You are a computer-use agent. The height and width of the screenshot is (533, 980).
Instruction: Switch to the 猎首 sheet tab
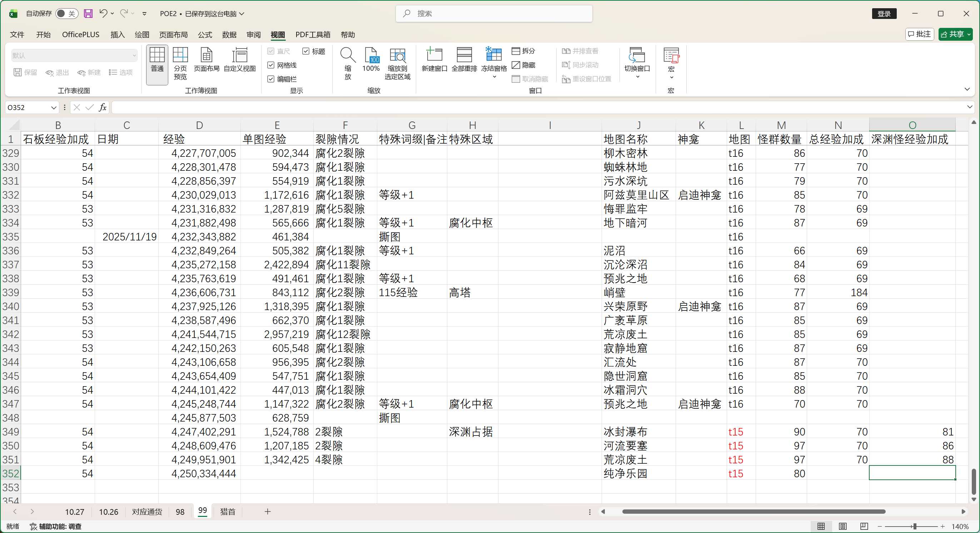tap(228, 512)
